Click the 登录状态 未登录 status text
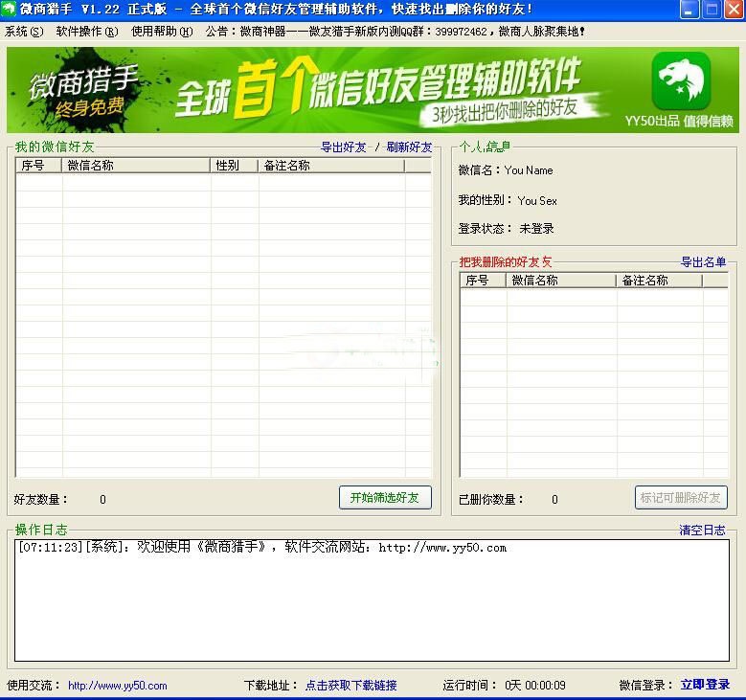 coord(506,229)
